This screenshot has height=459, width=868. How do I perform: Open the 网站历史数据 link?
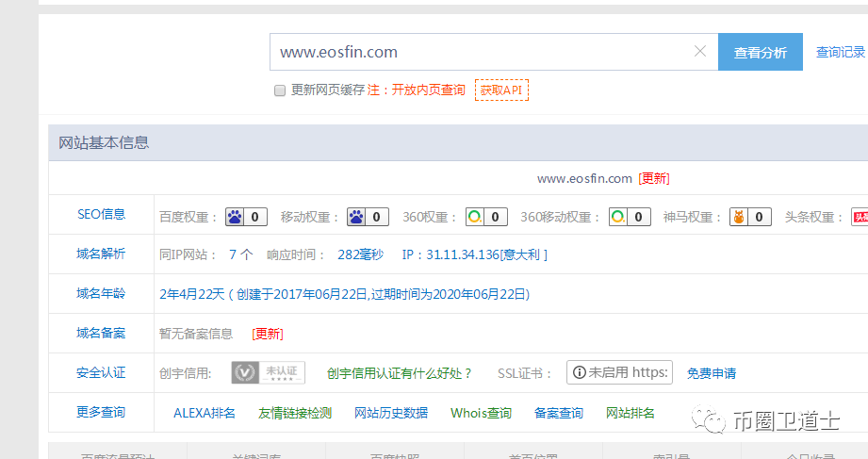[391, 413]
